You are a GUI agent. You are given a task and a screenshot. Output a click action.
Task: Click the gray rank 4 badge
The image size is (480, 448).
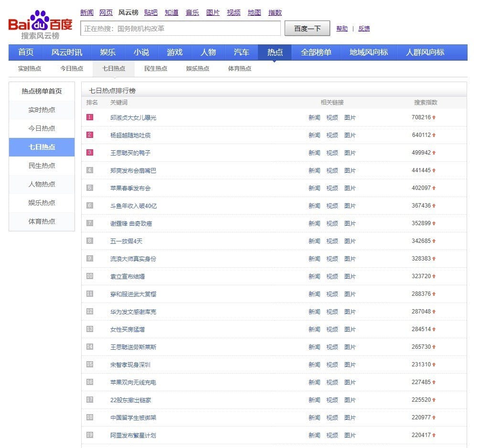click(x=90, y=170)
